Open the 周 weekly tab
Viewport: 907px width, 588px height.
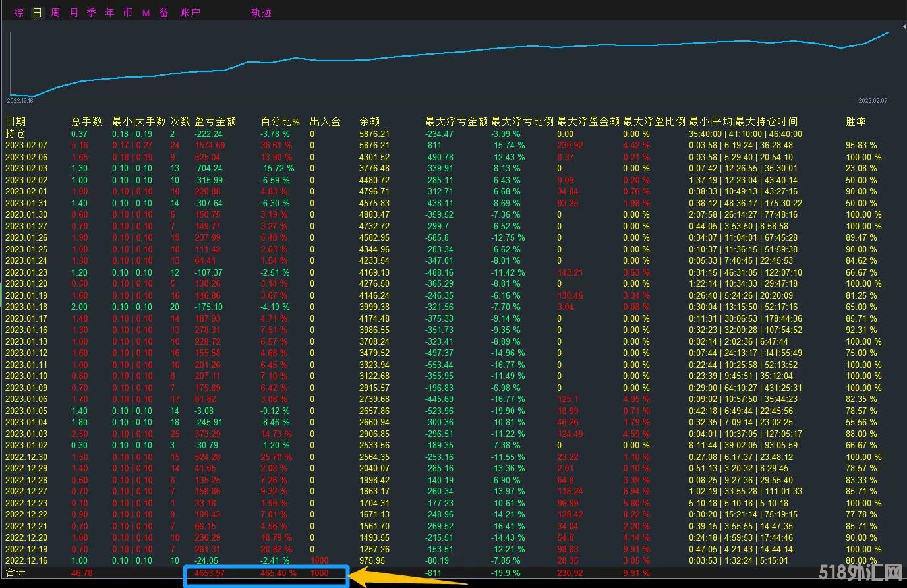click(x=55, y=13)
